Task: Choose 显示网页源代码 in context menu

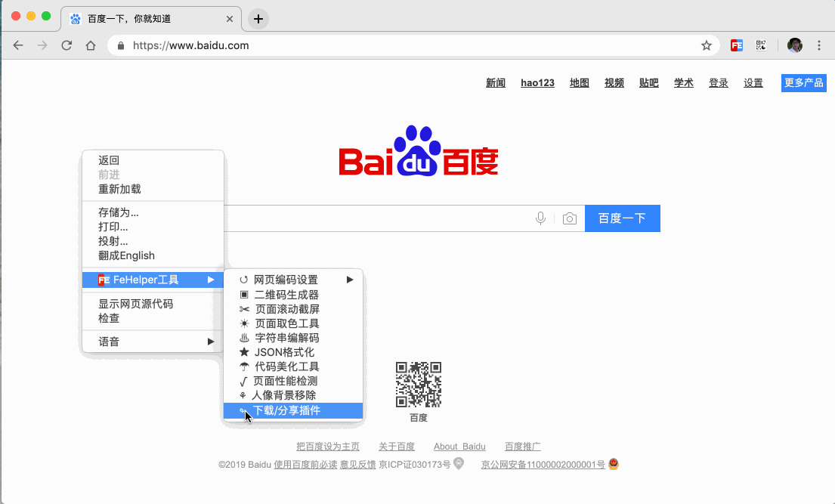Action: [153, 304]
